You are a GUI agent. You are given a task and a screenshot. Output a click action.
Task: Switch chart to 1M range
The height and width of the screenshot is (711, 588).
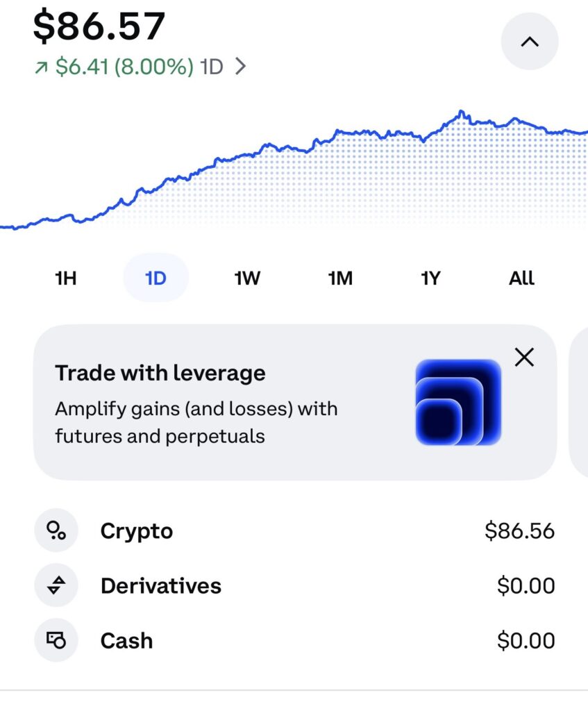340,278
